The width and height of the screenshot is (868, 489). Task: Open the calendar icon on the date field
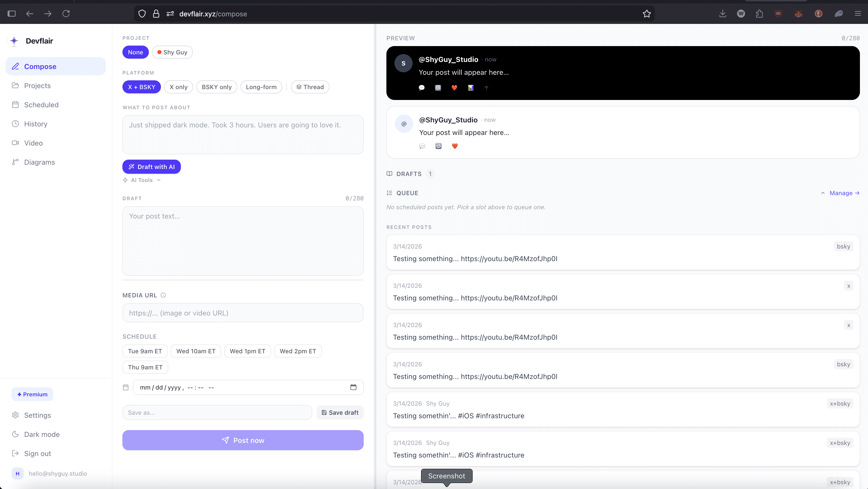353,387
